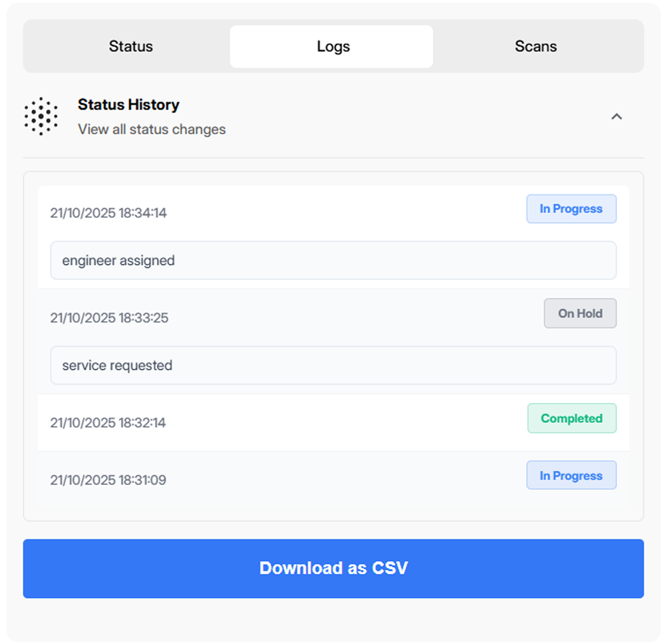Select the 21/10/2025 18:31:09 timestamp
The image size is (671, 644).
(x=108, y=480)
